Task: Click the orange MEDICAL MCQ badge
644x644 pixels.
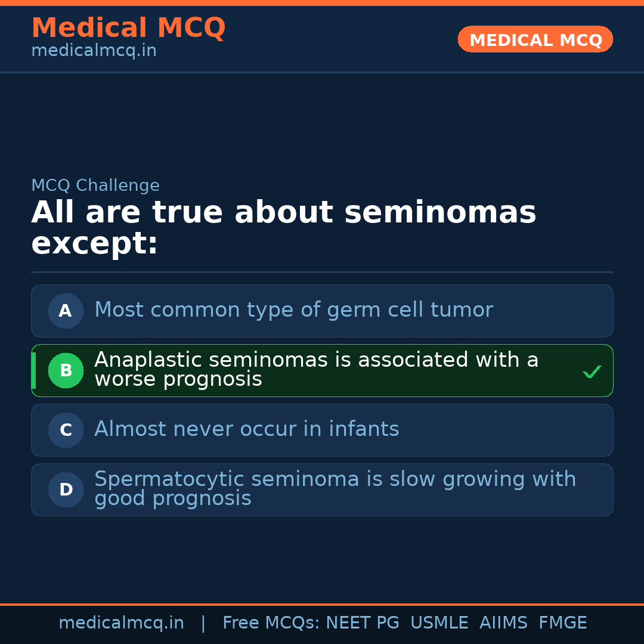Action: point(535,40)
